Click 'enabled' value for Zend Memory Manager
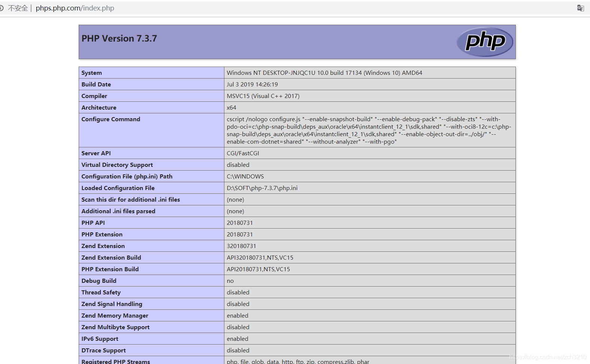 tap(237, 315)
